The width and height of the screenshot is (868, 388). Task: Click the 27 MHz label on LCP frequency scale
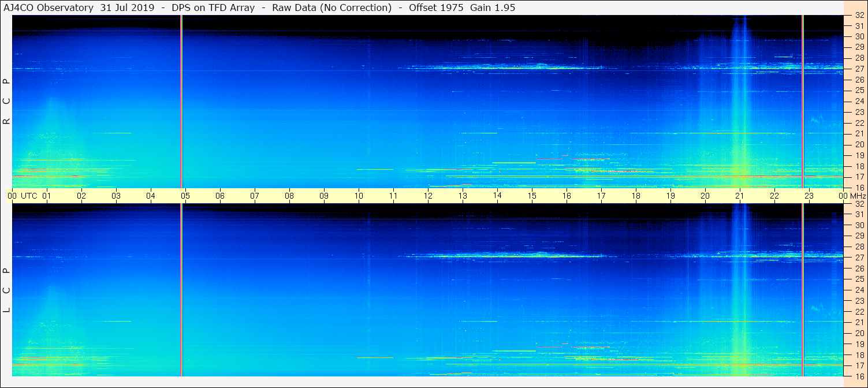(859, 258)
